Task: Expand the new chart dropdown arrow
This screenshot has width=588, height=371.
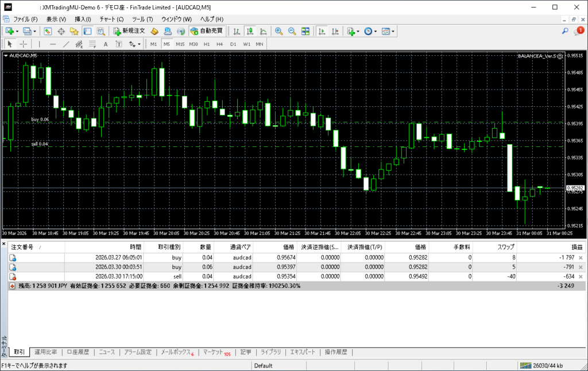Action: [x=17, y=31]
